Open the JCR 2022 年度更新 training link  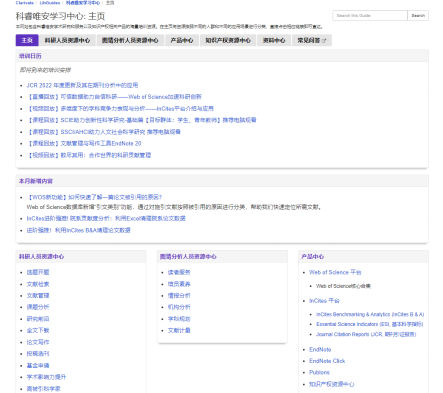click(82, 85)
